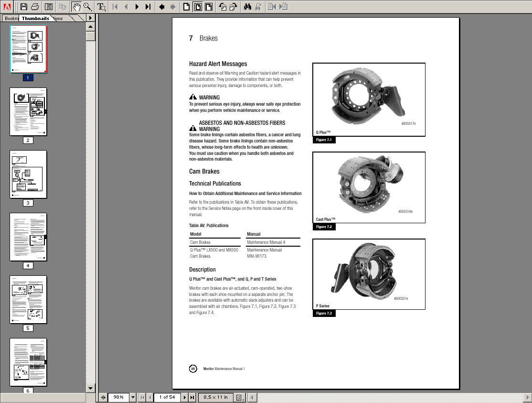
Task: Open the page size options dropdown in status bar
Action: coord(239,397)
